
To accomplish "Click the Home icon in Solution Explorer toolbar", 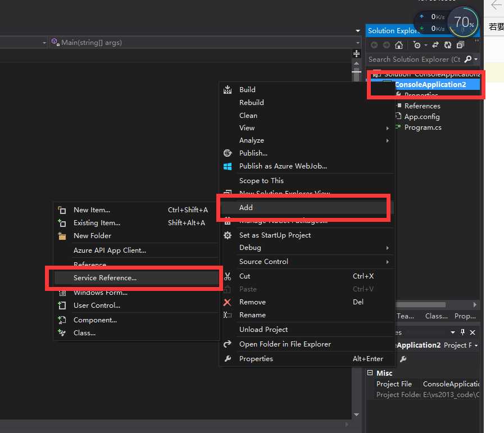I will tap(399, 45).
